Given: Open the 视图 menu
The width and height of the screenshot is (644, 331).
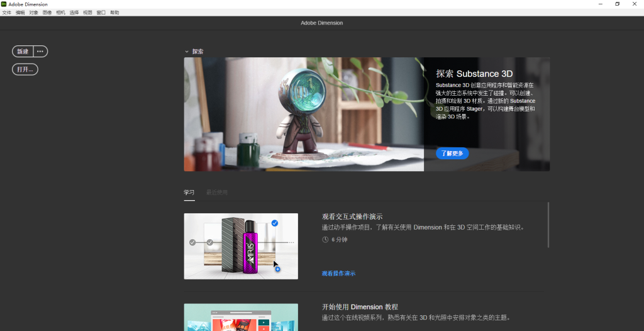Looking at the screenshot, I should pos(87,13).
